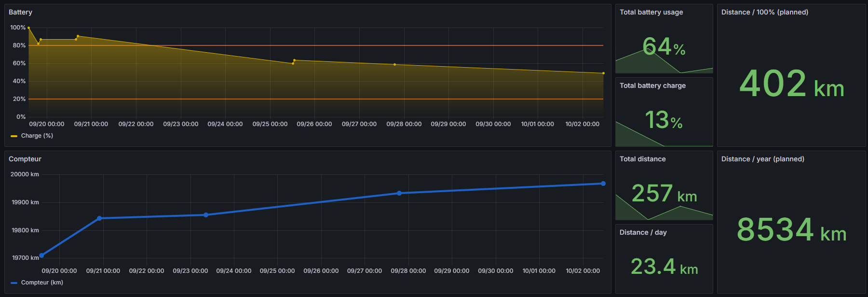Toggle the Compteur (km) legend series label
The width and height of the screenshot is (868, 297).
click(x=42, y=283)
